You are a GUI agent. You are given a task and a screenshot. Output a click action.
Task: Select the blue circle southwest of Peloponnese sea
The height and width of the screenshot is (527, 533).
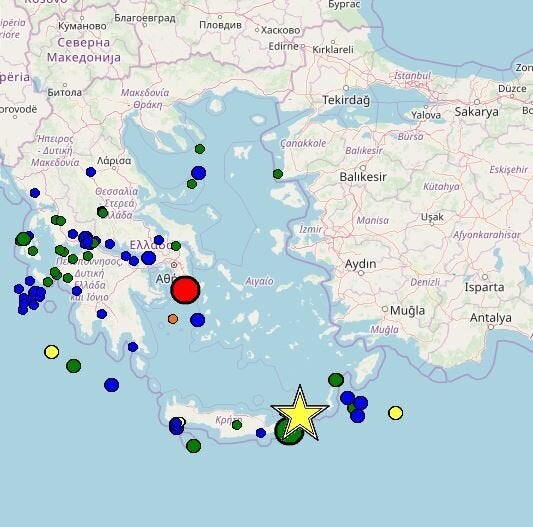[x=111, y=385]
